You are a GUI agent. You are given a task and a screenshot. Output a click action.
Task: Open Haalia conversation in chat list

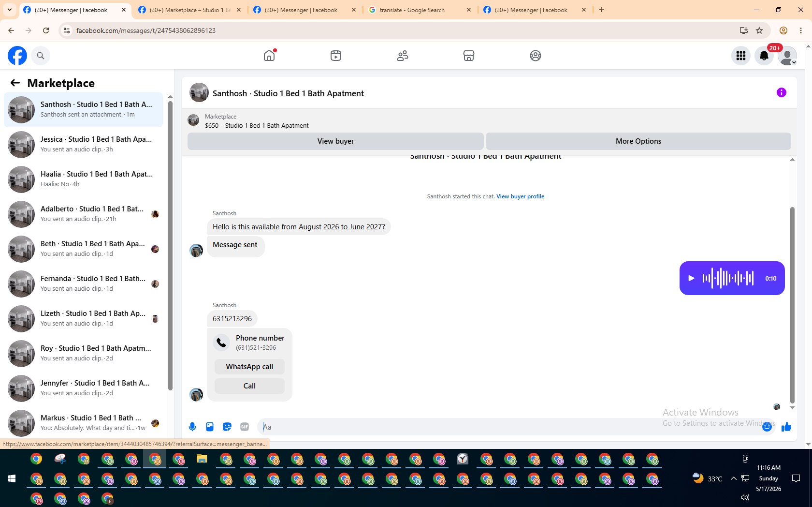[x=84, y=179]
